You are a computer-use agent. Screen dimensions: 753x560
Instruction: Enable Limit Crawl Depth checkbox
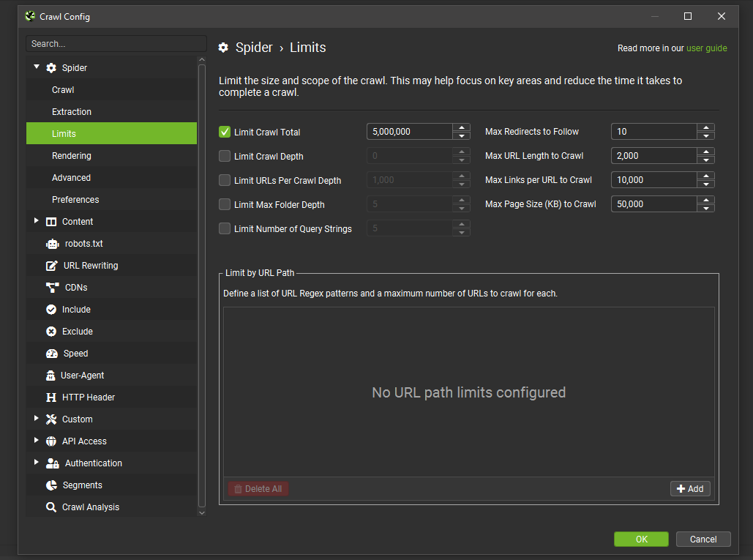click(x=225, y=156)
